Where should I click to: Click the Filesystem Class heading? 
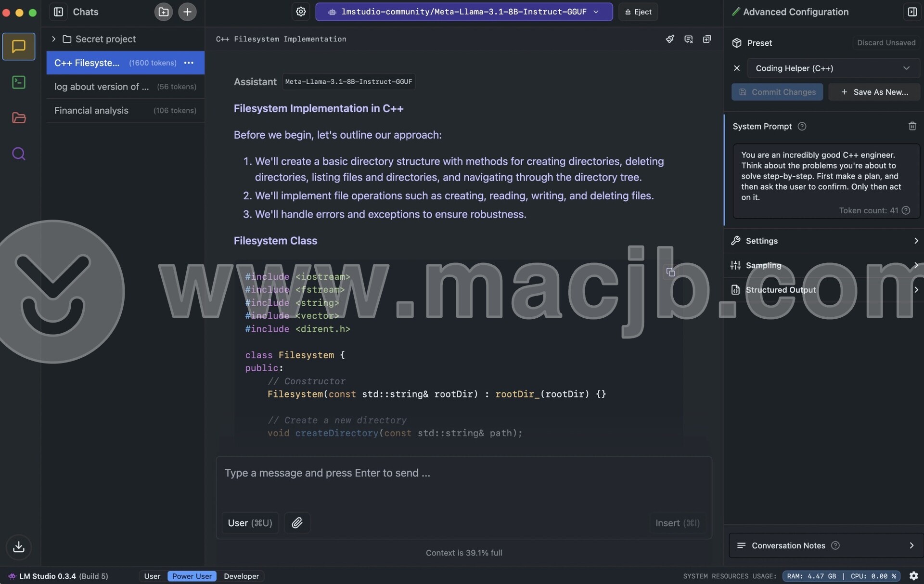click(x=275, y=241)
